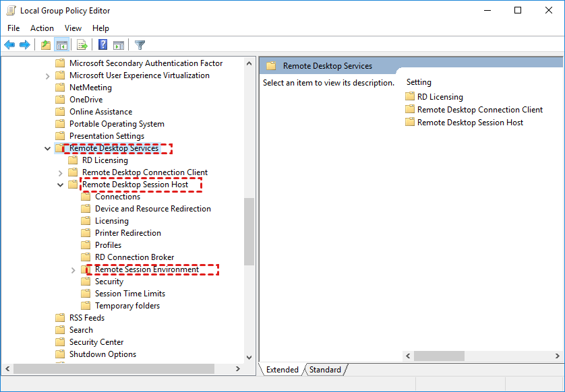Viewport: 565px width, 392px height.
Task: Click right pane horizontal scrollbar left arrow
Action: point(408,356)
